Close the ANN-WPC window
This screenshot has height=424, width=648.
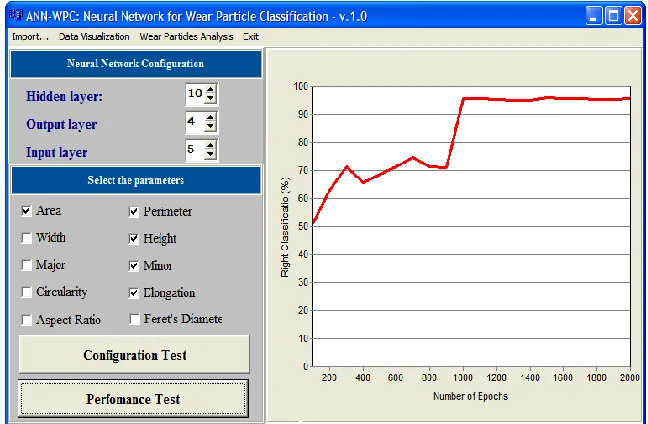click(x=633, y=16)
